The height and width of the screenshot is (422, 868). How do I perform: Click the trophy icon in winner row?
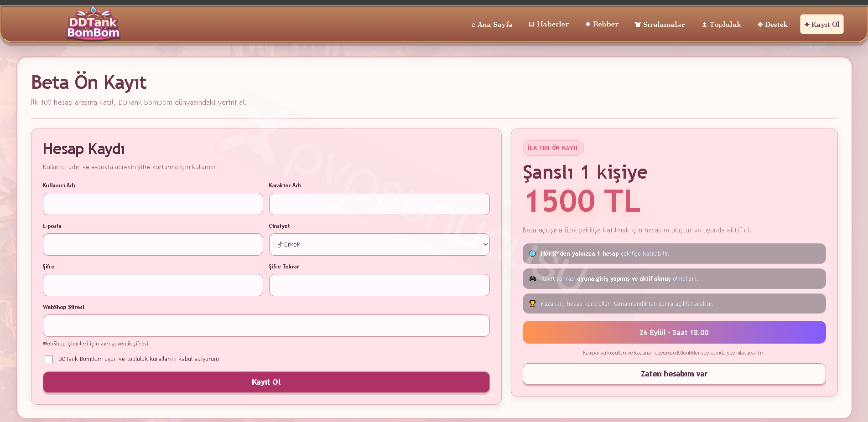click(x=532, y=304)
